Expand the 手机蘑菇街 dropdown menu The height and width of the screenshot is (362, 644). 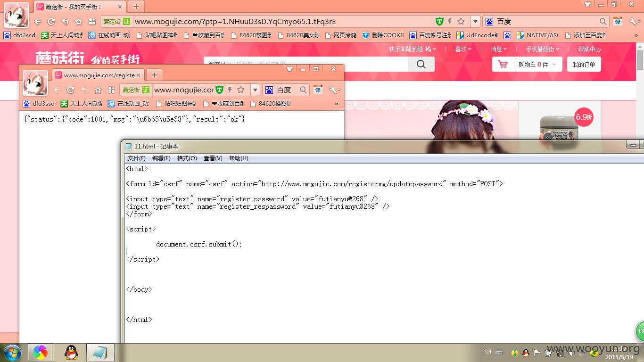[543, 49]
